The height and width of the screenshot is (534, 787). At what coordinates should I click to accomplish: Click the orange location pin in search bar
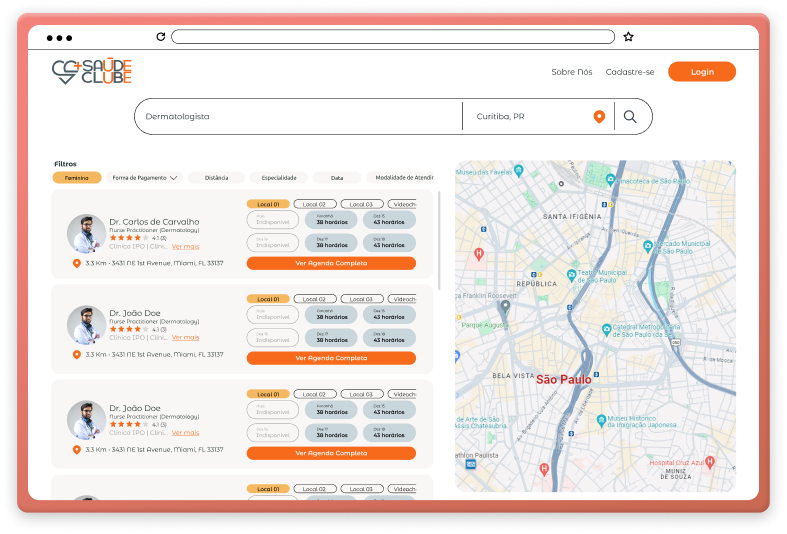[599, 117]
